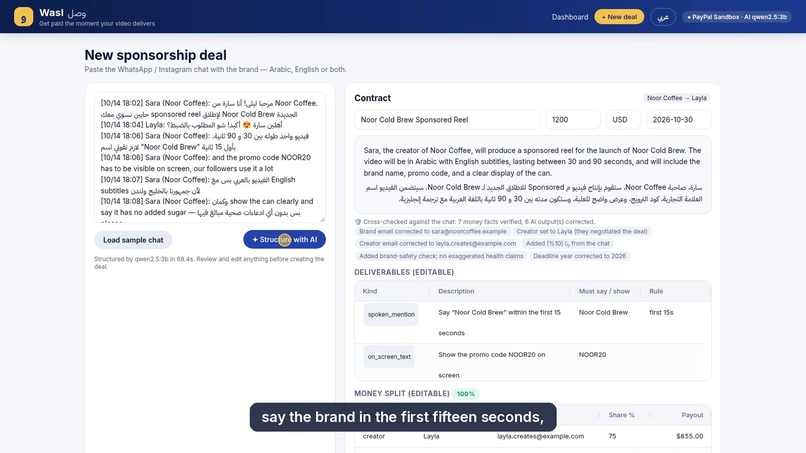Select the on_screen_text kind cell

pyautogui.click(x=389, y=356)
